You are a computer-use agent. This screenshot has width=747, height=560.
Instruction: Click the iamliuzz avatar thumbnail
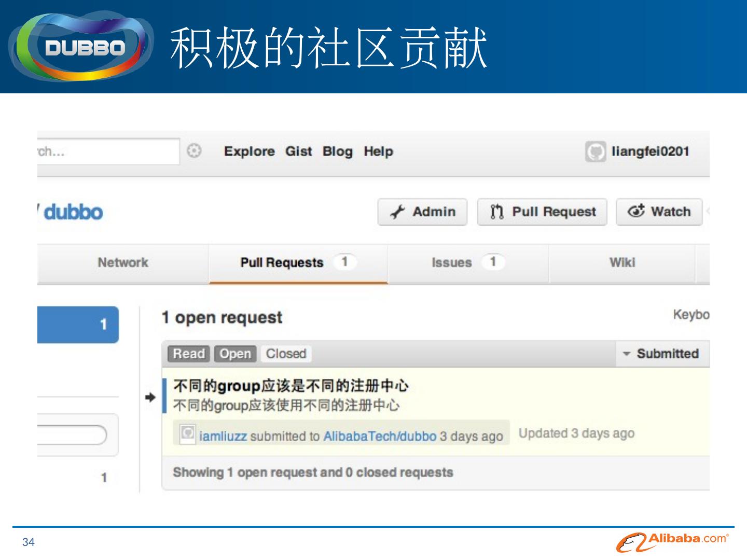[x=187, y=433]
